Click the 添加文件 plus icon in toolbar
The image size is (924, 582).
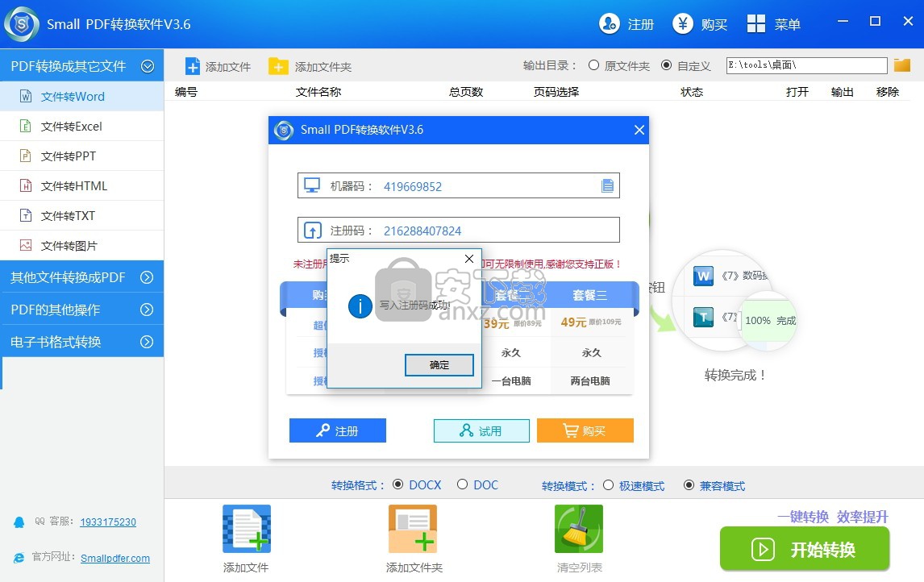coord(193,66)
